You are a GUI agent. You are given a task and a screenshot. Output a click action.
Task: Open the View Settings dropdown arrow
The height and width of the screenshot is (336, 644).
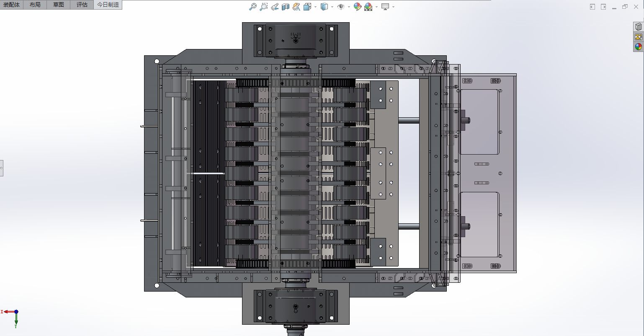393,7
